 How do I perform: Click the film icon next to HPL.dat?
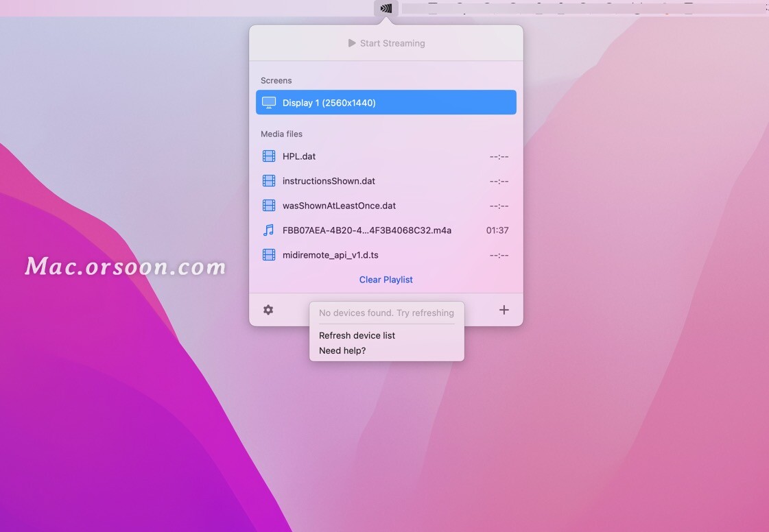[x=268, y=156]
